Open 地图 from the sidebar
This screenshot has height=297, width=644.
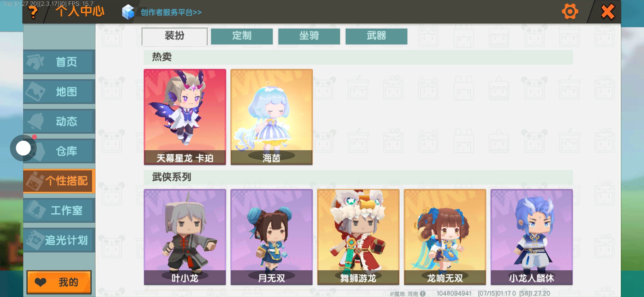coord(59,92)
